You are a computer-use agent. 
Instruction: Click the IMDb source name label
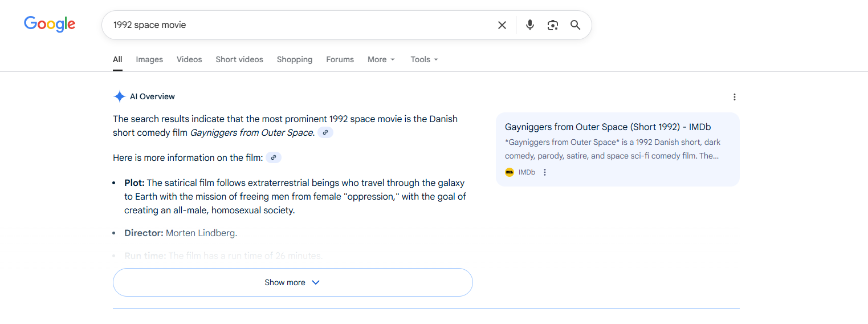coord(527,172)
